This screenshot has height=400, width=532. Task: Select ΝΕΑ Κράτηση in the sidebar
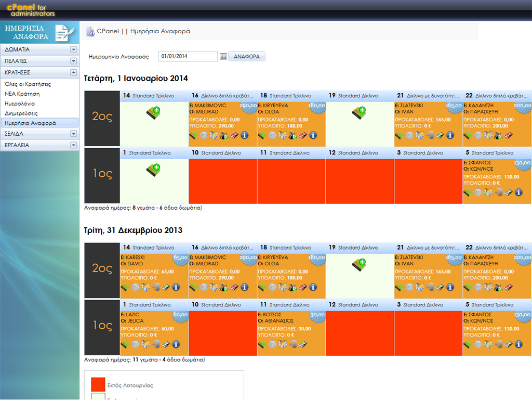22,94
